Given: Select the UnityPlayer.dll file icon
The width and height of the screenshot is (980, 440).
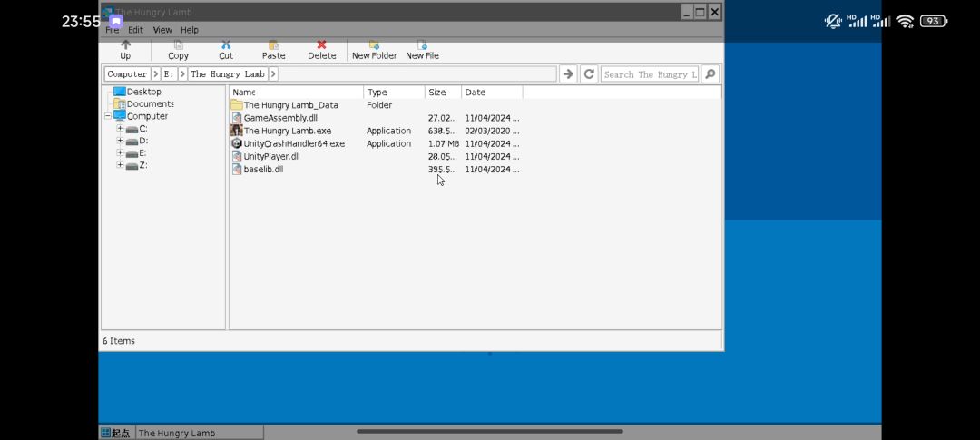Looking at the screenshot, I should (236, 156).
